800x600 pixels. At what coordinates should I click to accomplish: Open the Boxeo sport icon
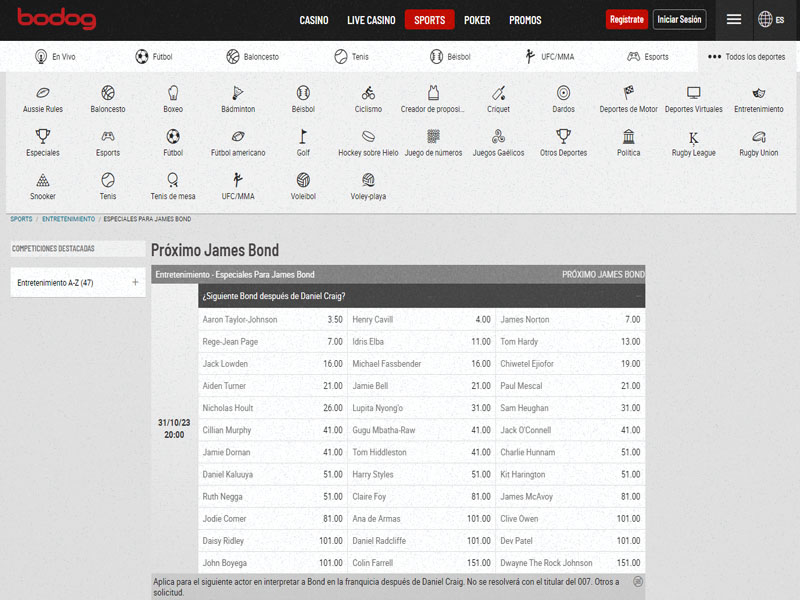(173, 93)
